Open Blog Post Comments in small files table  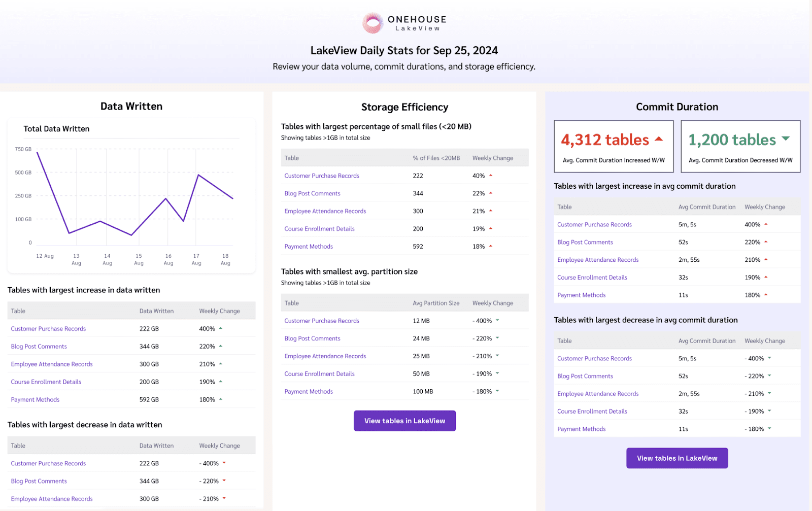(x=312, y=193)
